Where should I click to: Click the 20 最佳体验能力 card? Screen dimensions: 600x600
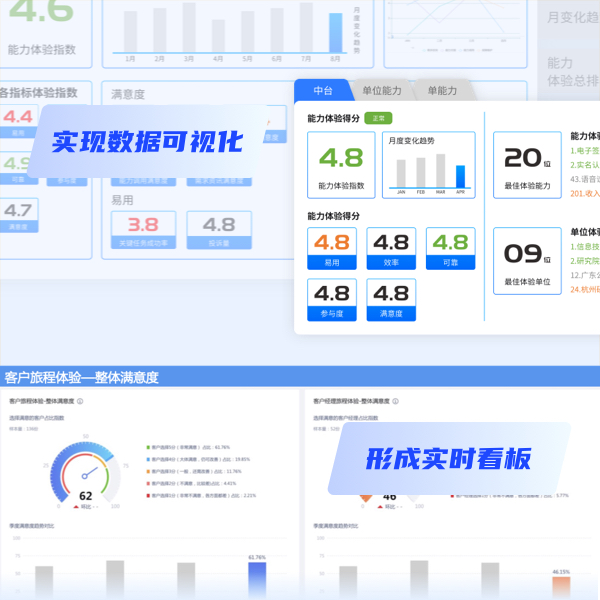[527, 165]
